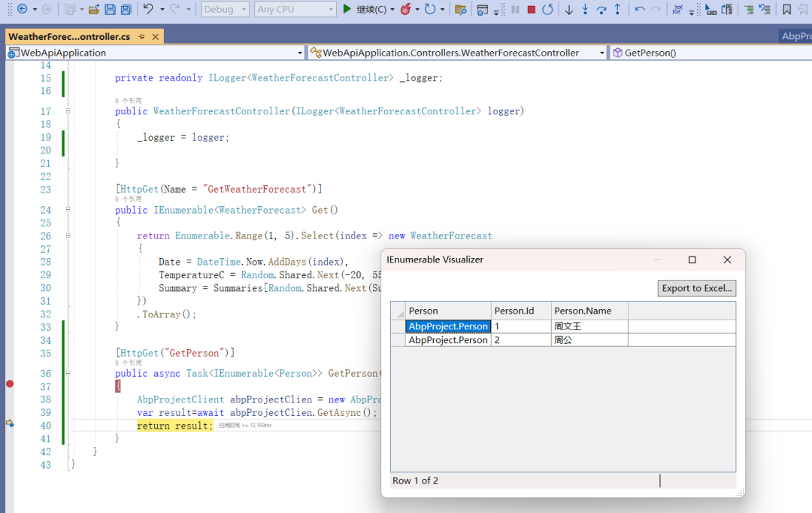Collapse the lambda block at line 26
Screen dimensions: 812x513
[68, 235]
